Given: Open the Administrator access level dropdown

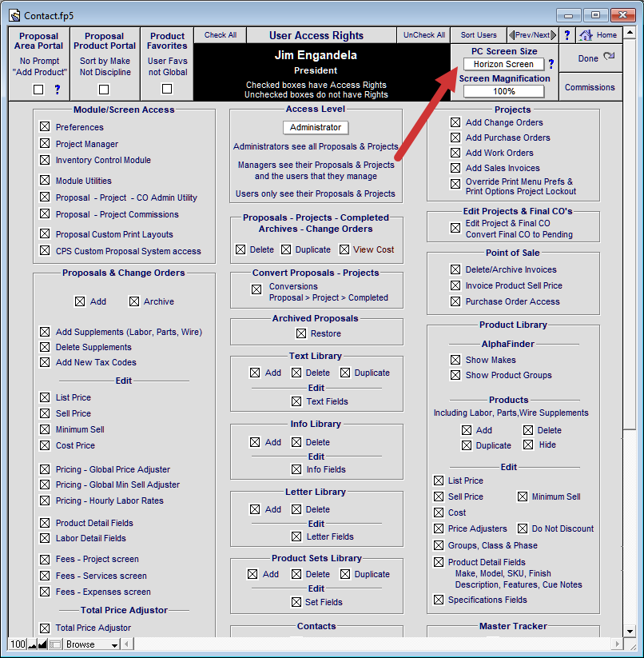Looking at the screenshot, I should (316, 127).
